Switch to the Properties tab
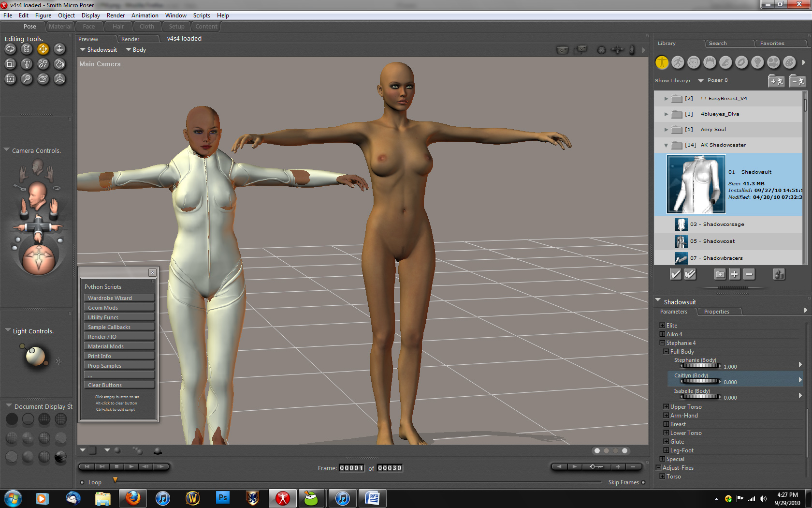This screenshot has width=812, height=508. pyautogui.click(x=716, y=312)
